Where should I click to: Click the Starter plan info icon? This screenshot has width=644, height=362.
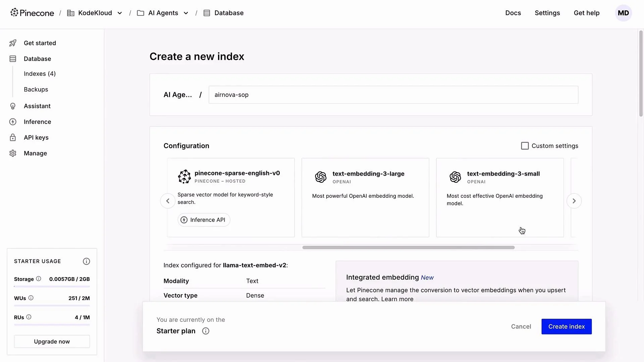click(x=206, y=331)
